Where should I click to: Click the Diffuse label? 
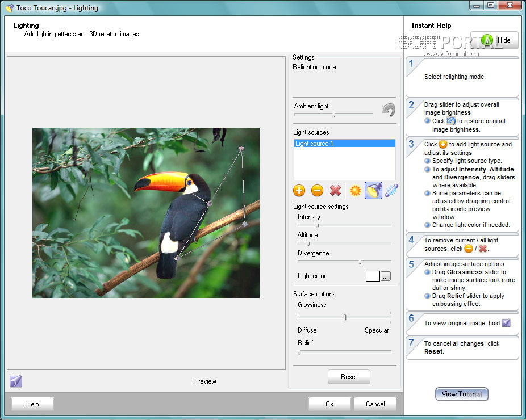(x=307, y=330)
